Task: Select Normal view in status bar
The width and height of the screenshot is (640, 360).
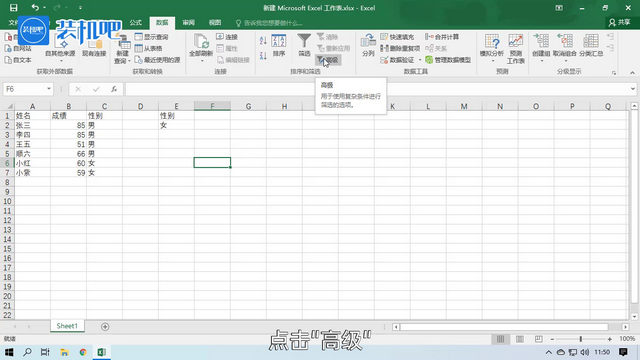Action: coord(500,339)
